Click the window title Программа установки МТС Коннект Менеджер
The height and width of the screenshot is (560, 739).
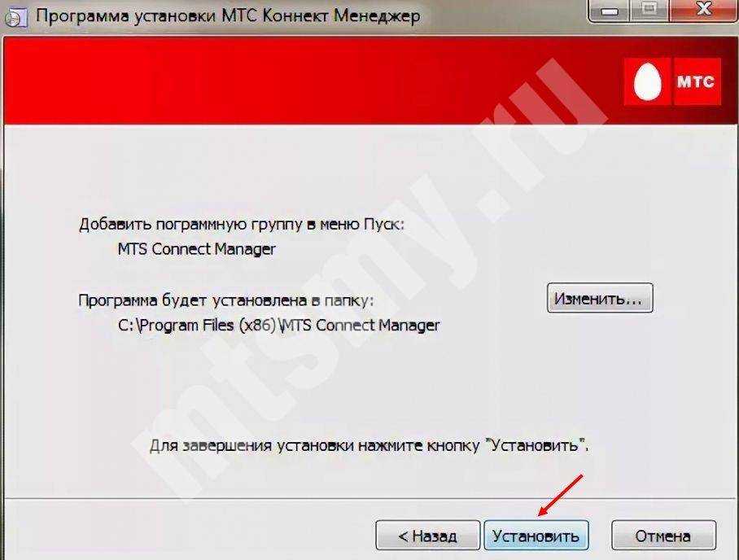(x=228, y=16)
